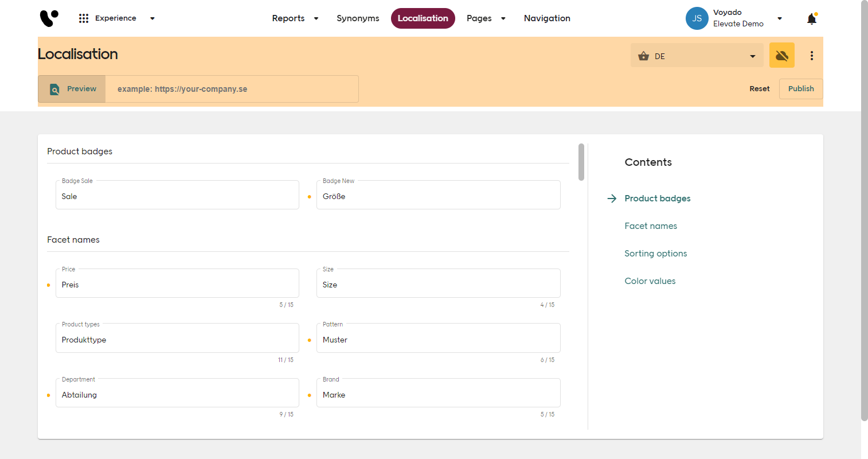Jump to Color values in Contents
Screen dimensions: 868x459
pos(650,281)
